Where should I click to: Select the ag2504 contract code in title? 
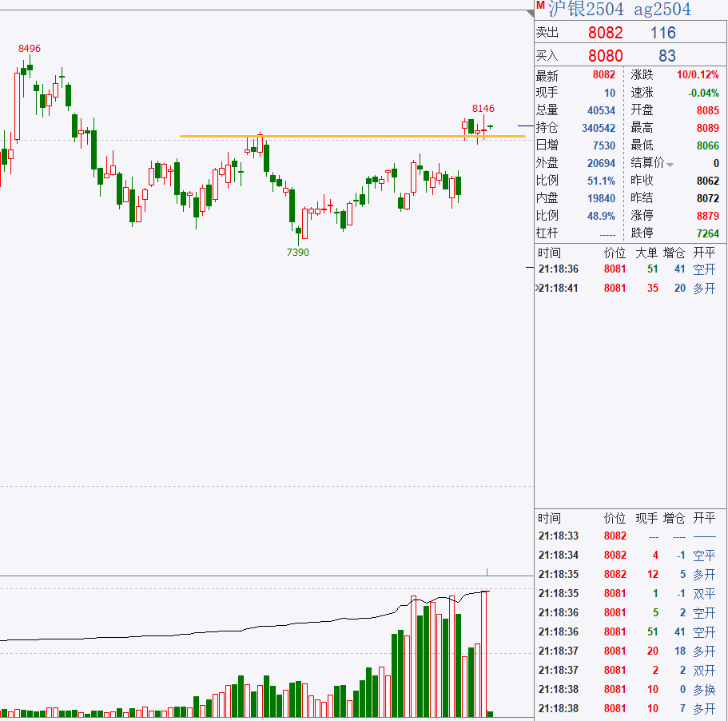click(662, 9)
